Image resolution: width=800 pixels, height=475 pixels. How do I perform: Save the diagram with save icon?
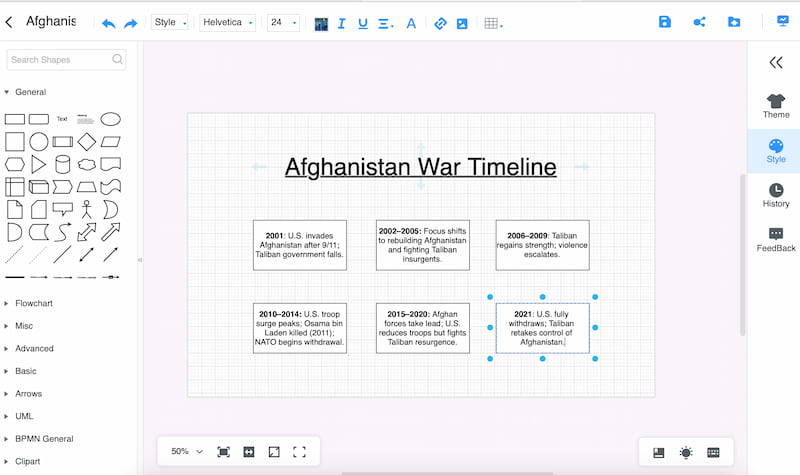click(665, 22)
